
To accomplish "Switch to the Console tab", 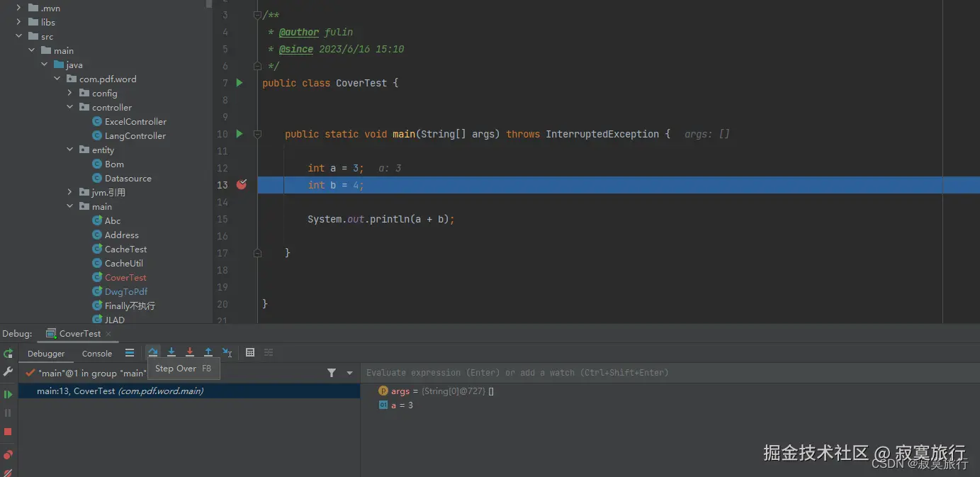I will [x=97, y=354].
